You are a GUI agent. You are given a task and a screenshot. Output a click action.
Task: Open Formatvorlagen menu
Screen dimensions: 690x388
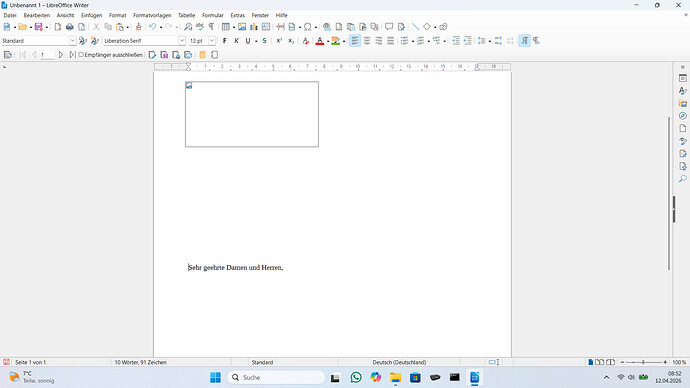click(x=152, y=15)
